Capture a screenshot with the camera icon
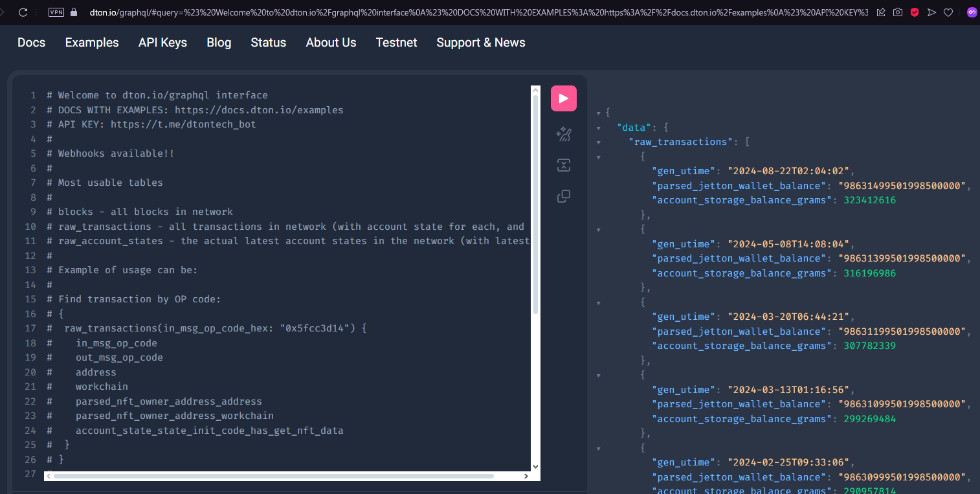The width and height of the screenshot is (980, 494). pos(897,11)
